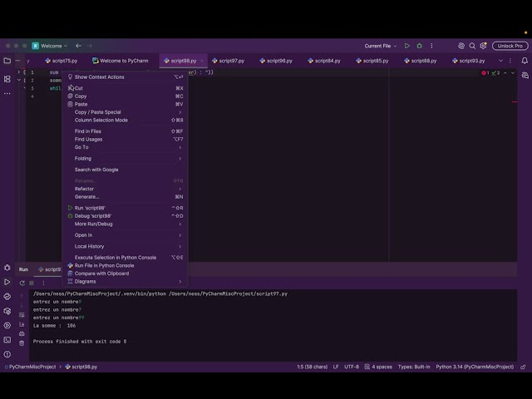
Task: Choose Cut from context menu
Action: [126, 88]
